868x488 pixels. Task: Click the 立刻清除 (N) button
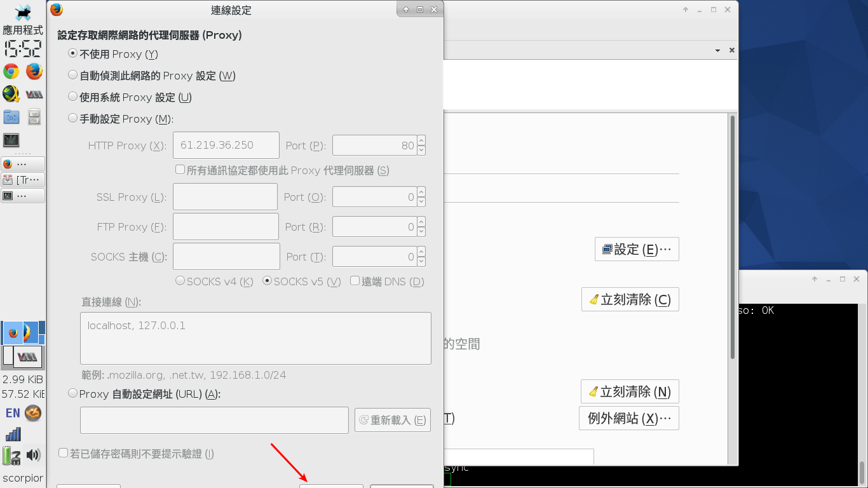[x=630, y=391]
